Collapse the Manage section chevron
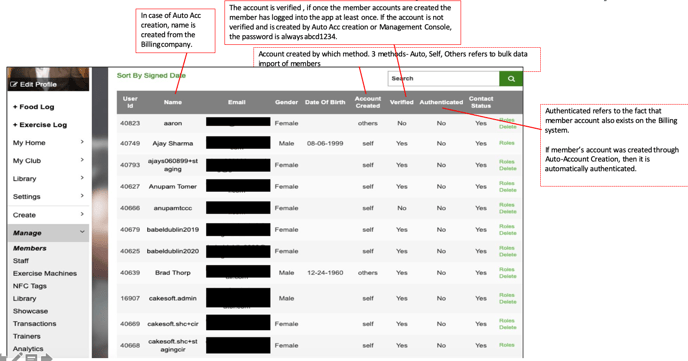This screenshot has height=361, width=688. coord(82,232)
